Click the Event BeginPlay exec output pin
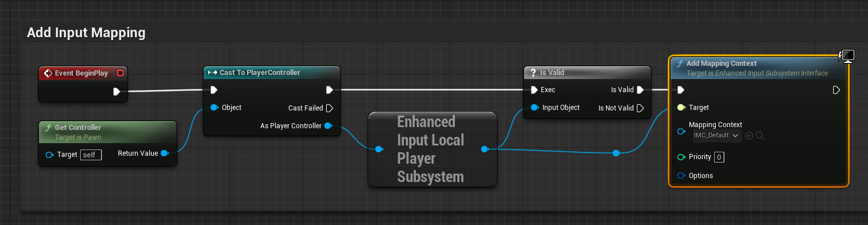Screen dimensions: 868x225 pyautogui.click(x=116, y=91)
